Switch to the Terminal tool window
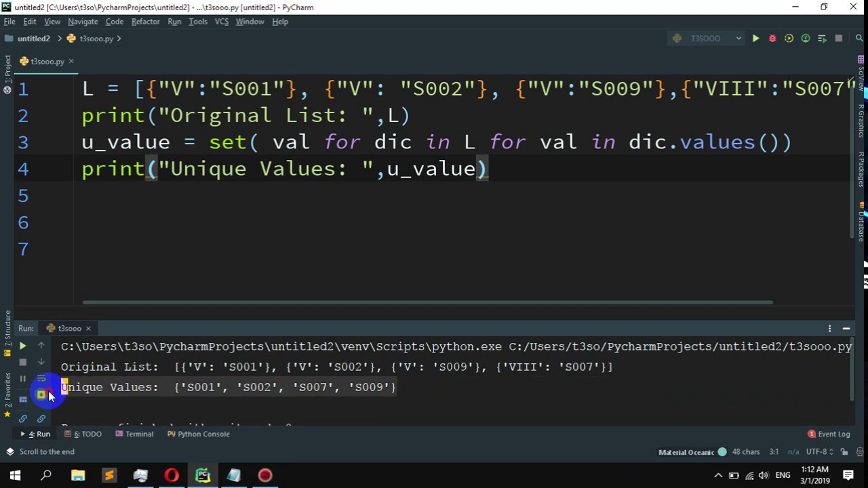The height and width of the screenshot is (488, 868). pos(134,434)
